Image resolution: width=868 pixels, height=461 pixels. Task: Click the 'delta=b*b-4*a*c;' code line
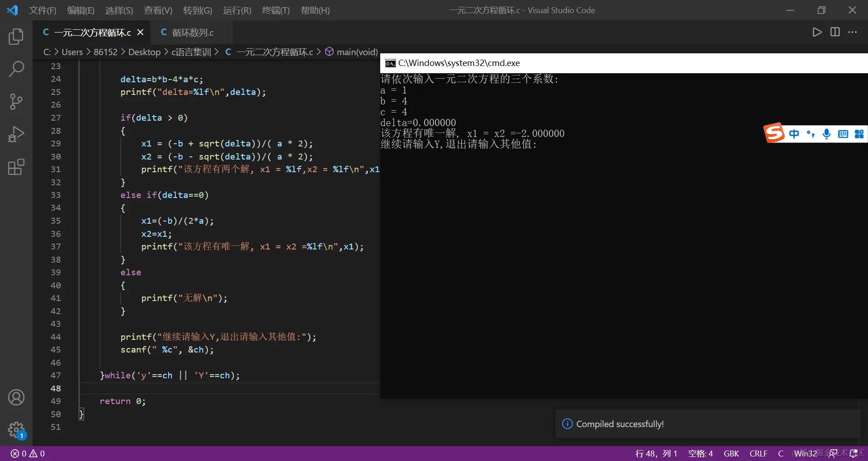[x=162, y=80]
